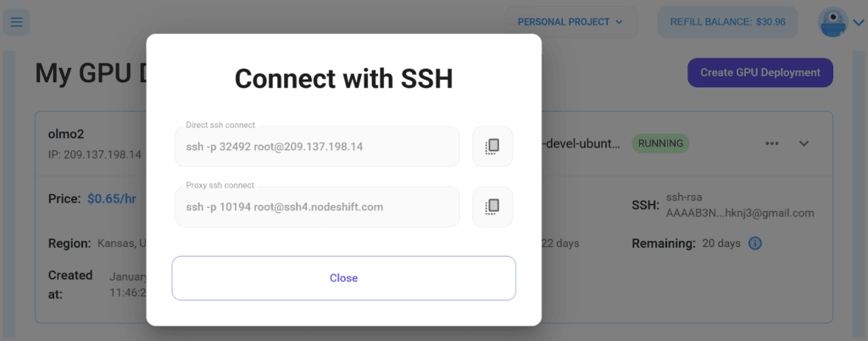Expand the Personal Project dropdown
This screenshot has height=341, width=868.
pos(570,22)
